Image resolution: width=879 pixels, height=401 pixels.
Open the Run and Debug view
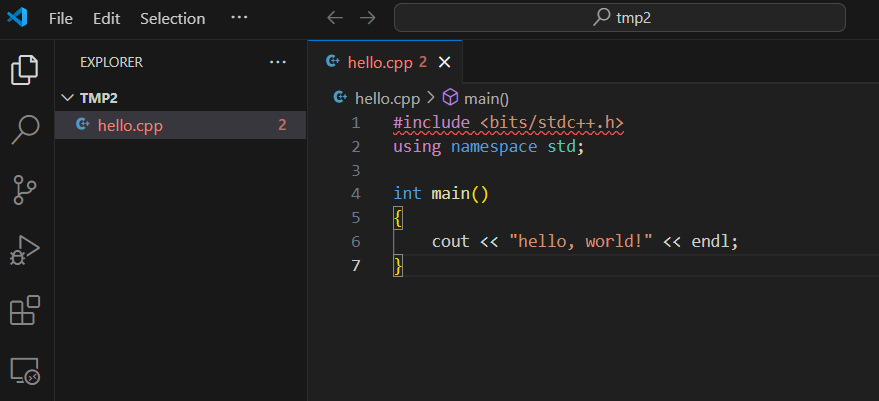(25, 250)
